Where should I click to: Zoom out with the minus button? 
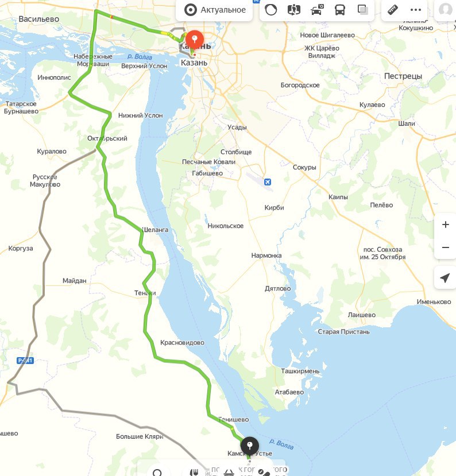[x=445, y=247]
